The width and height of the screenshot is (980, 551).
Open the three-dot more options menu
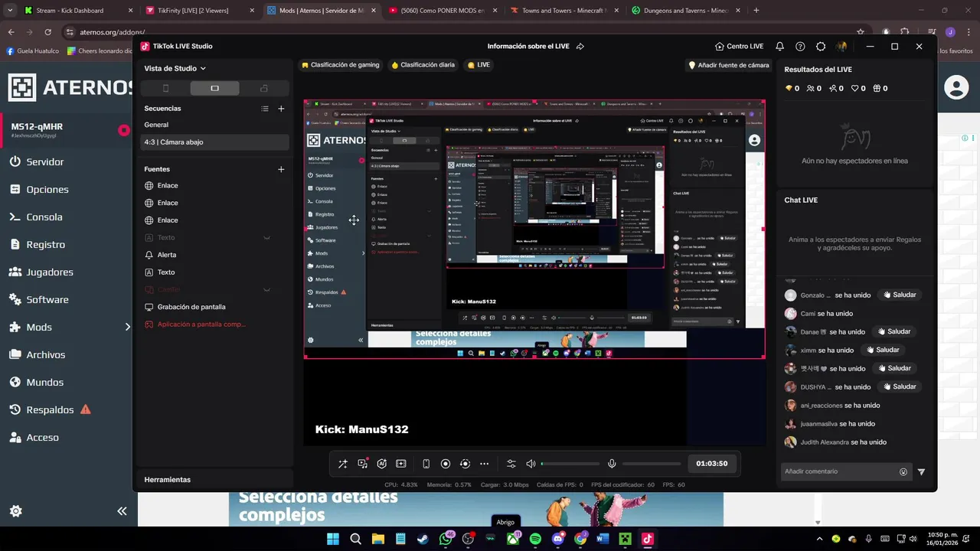[484, 464]
